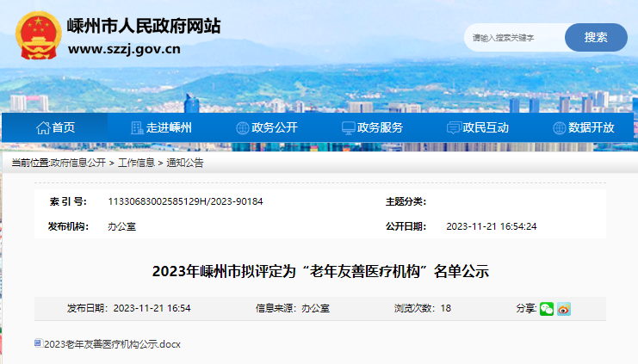Share the article via the WeChat icon

547,309
